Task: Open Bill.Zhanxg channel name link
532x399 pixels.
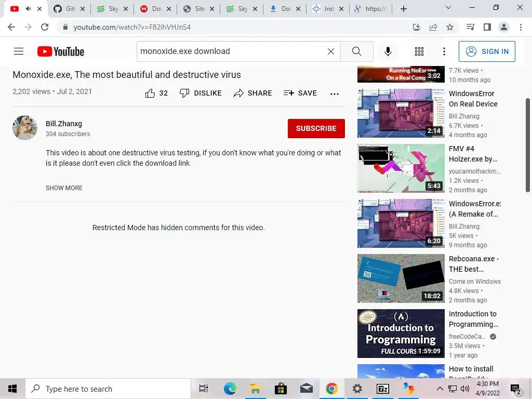Action: [x=64, y=124]
